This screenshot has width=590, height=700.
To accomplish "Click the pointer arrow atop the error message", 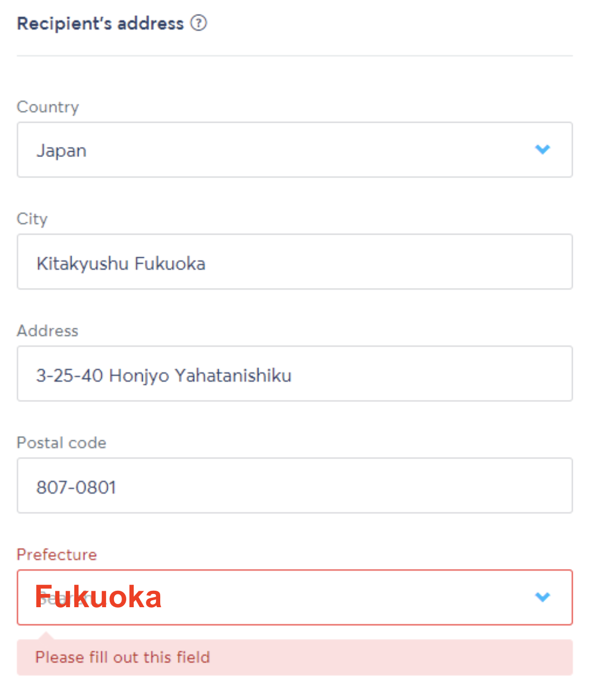I will pyautogui.click(x=46, y=635).
